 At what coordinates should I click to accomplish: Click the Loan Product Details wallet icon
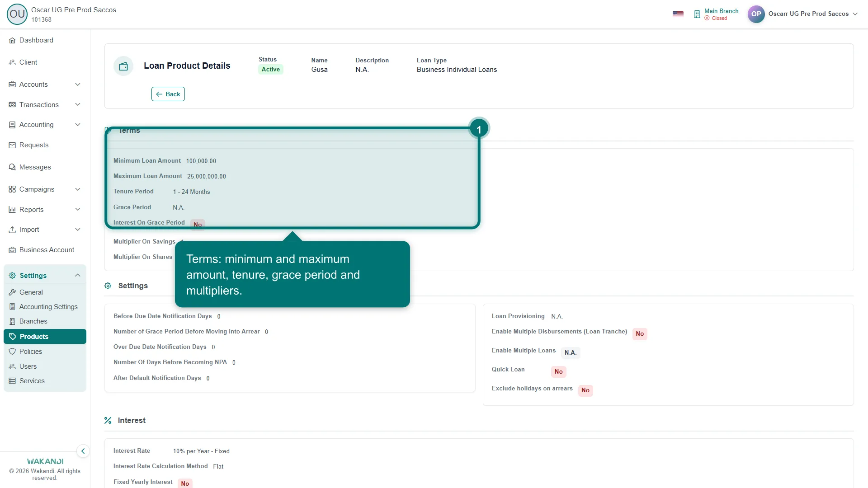tap(123, 66)
